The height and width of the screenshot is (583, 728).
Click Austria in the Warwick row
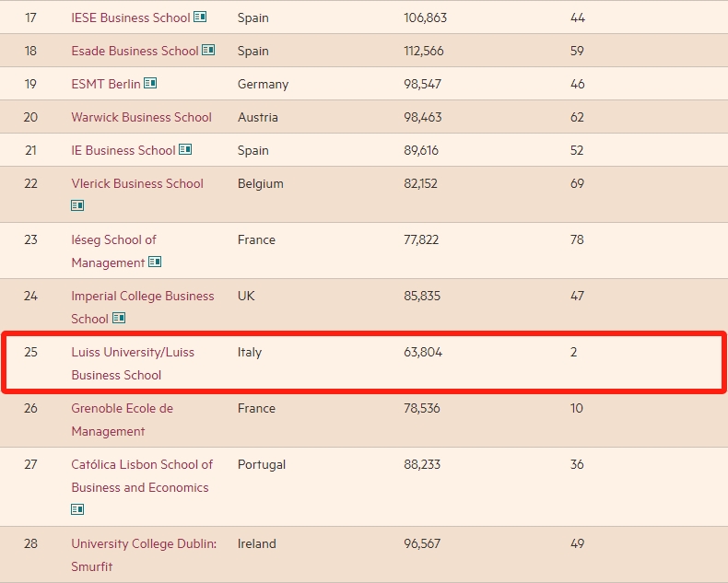[x=258, y=117]
